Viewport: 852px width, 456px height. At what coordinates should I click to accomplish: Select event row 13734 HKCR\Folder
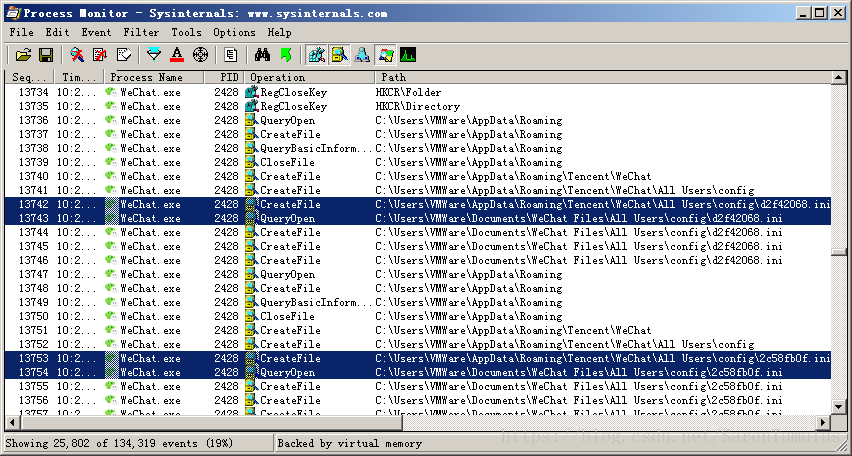coord(418,92)
